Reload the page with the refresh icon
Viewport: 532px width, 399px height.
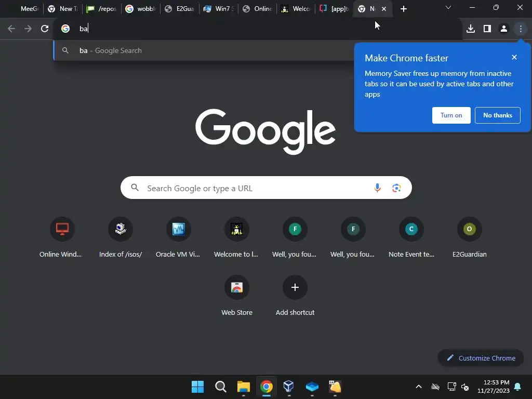(x=45, y=29)
